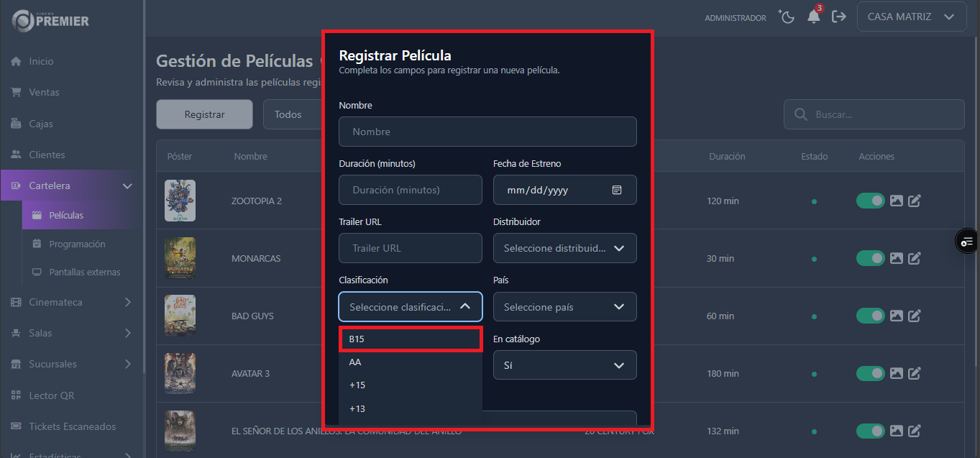Toggle the AVATAR 3 status switch

pos(870,373)
